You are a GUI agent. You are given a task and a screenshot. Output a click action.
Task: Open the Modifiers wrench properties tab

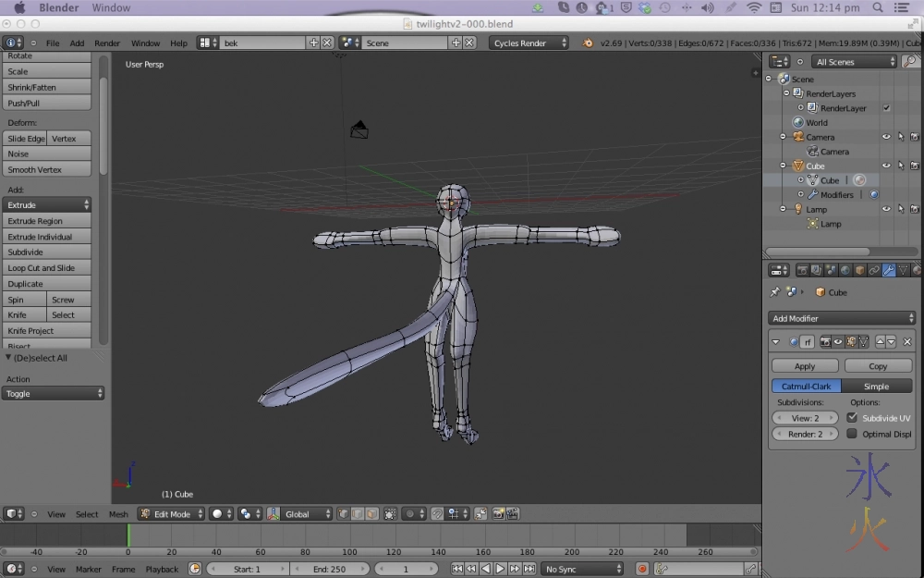pos(888,270)
